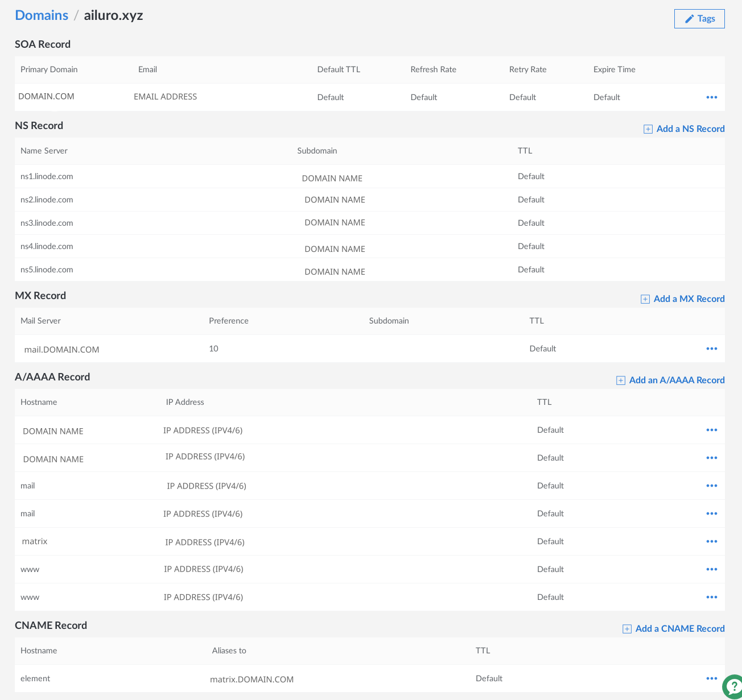Click the MX Record section heading

pyautogui.click(x=40, y=296)
